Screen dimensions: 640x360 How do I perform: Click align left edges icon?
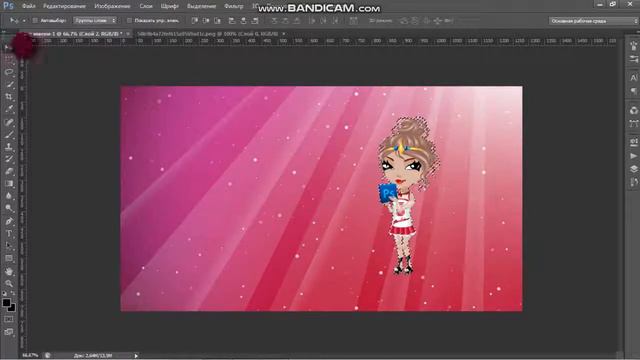232,20
